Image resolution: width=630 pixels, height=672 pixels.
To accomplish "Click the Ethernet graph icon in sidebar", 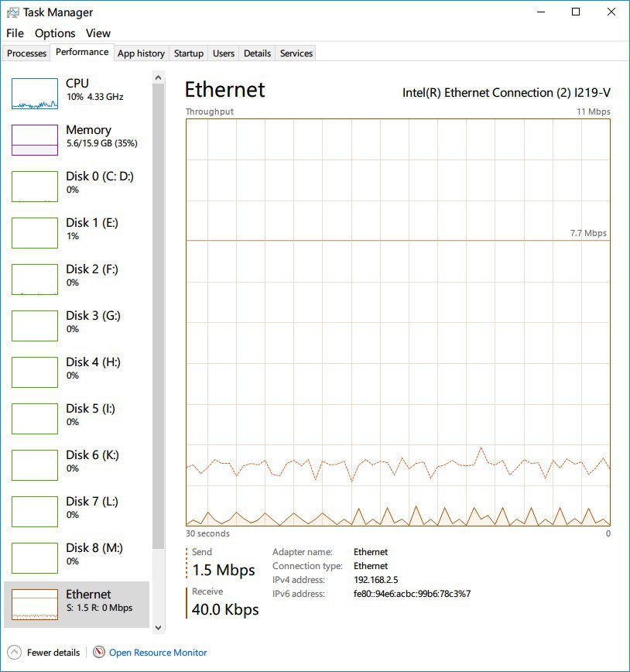I will tap(35, 605).
